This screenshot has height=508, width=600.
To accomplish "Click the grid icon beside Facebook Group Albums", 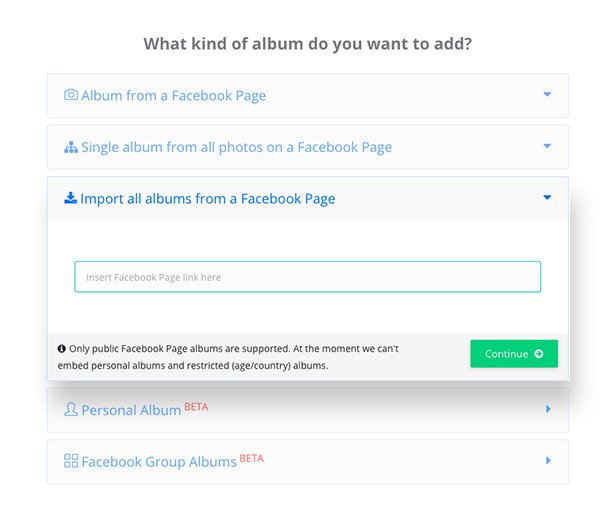I will (x=71, y=461).
